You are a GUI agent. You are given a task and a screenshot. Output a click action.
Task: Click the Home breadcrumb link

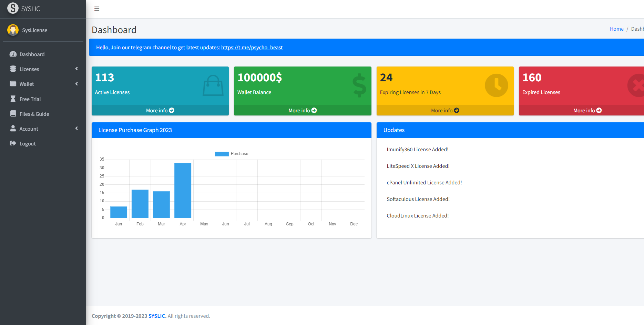pos(616,29)
